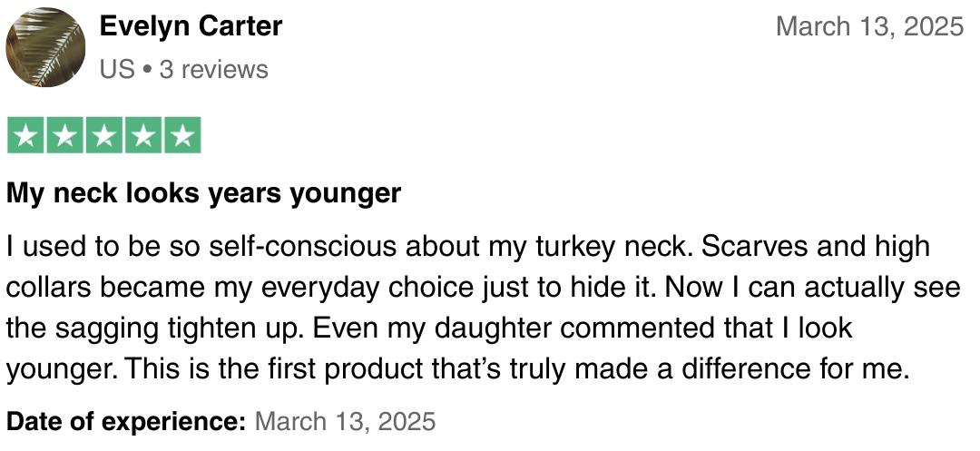Click the fourth green rating star
This screenshot has height=451, width=980.
[143, 136]
